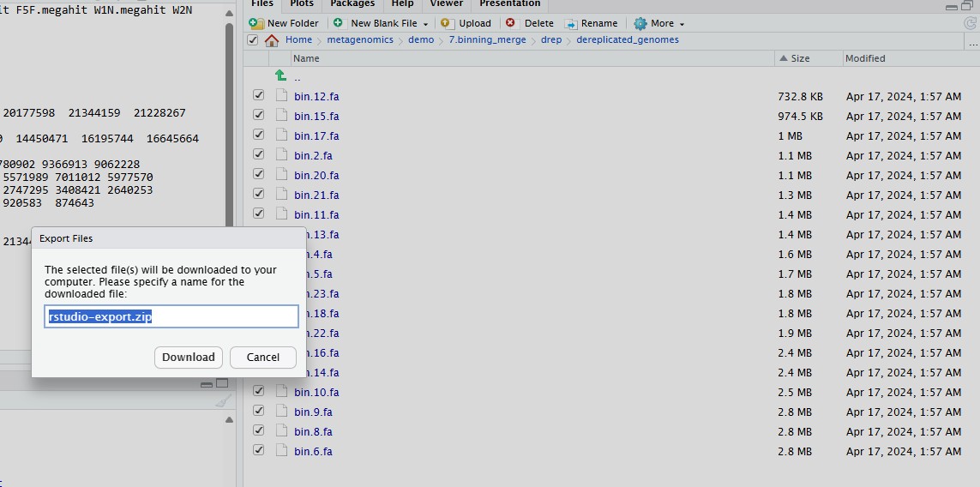980x487 pixels.
Task: Click the broom clear console icon
Action: click(223, 401)
